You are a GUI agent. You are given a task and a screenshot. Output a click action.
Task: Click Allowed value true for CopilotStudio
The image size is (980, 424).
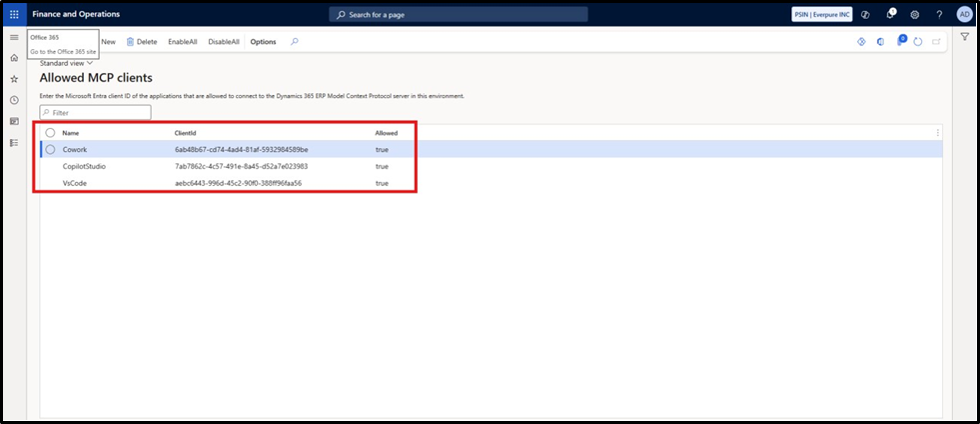pos(382,166)
